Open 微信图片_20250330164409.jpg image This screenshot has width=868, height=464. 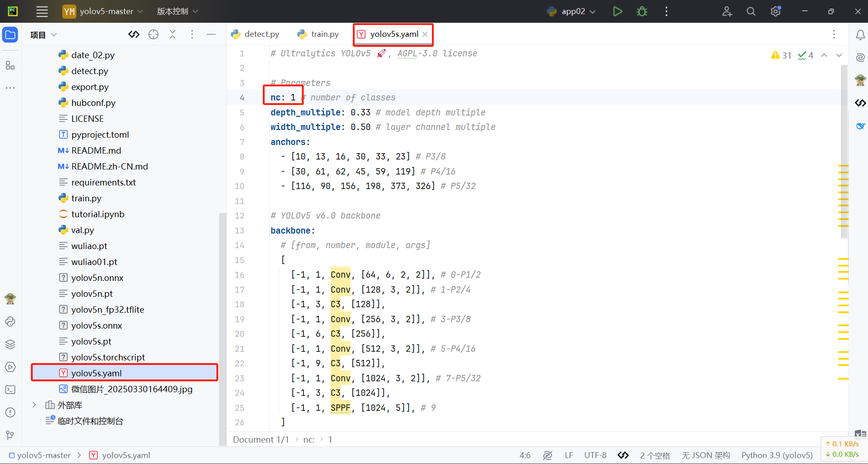[131, 389]
